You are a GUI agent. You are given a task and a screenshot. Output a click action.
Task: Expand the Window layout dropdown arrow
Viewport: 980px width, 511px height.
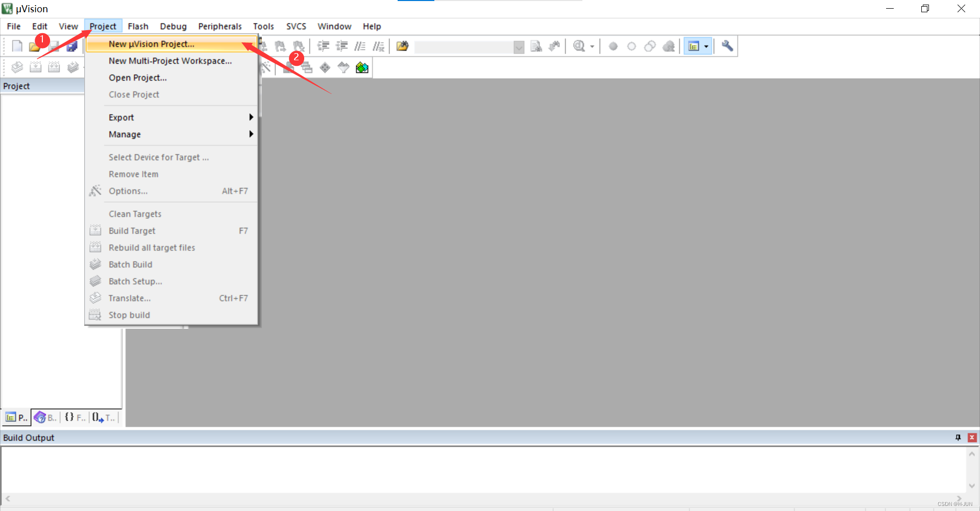click(x=706, y=46)
